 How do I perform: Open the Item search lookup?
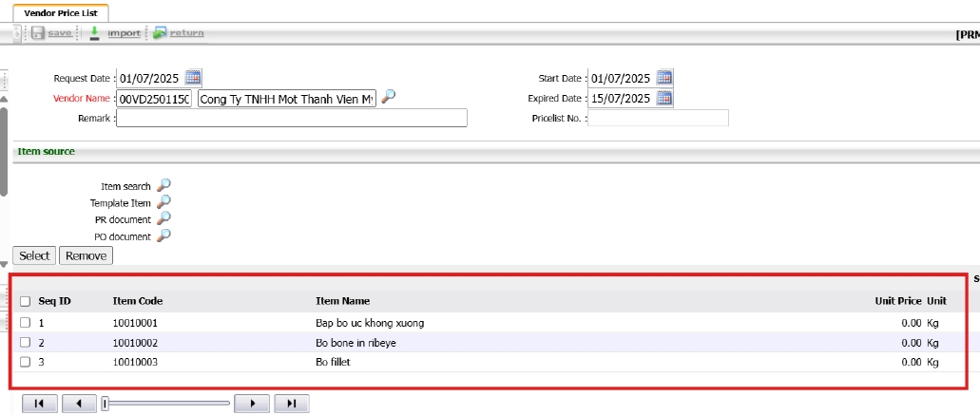point(163,186)
